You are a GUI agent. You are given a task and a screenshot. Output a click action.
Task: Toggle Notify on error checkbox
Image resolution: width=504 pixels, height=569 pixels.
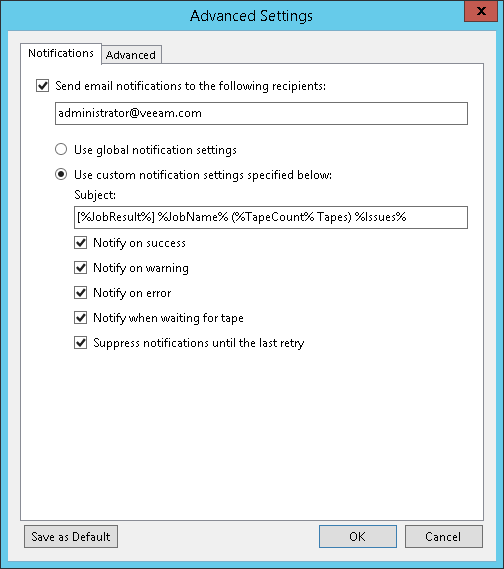(x=81, y=292)
